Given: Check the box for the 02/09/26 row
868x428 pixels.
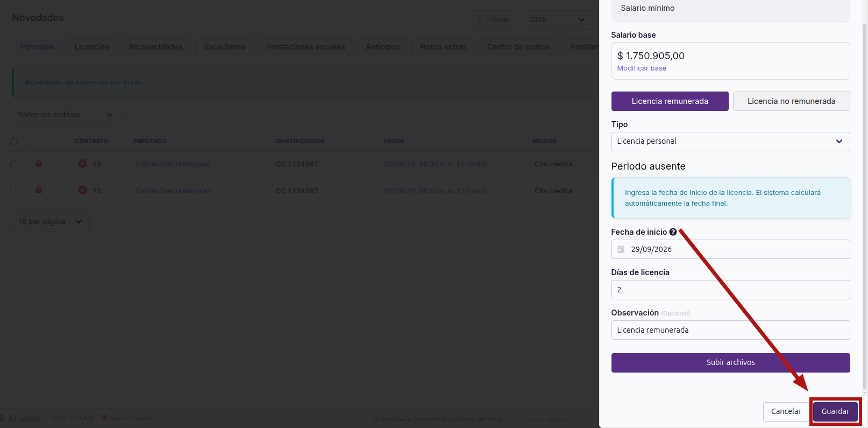Looking at the screenshot, I should 15,191.
